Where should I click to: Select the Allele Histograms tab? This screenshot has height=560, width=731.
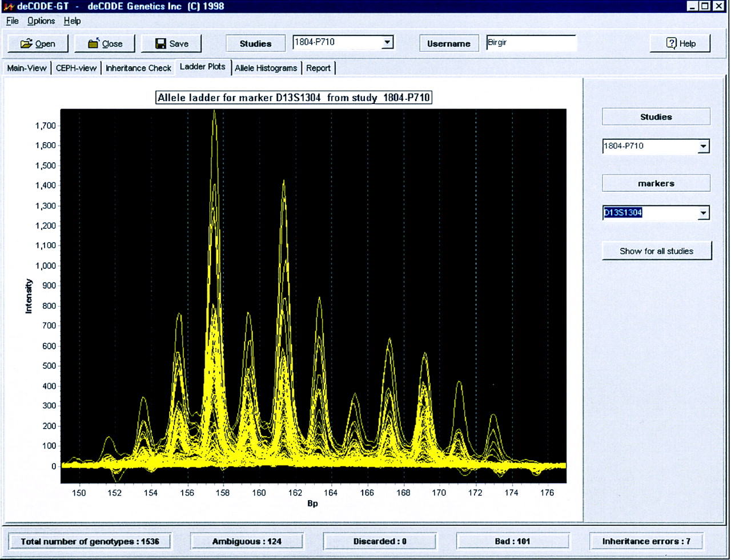click(x=266, y=68)
